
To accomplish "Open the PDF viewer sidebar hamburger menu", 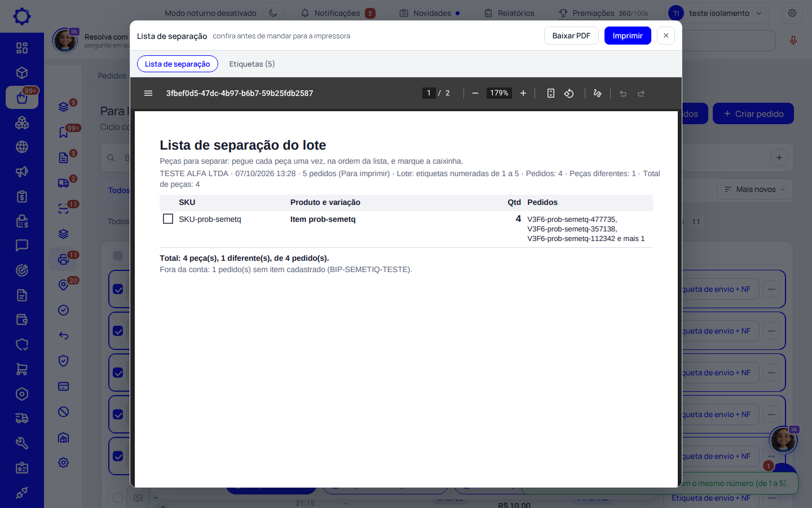I will pos(148,93).
